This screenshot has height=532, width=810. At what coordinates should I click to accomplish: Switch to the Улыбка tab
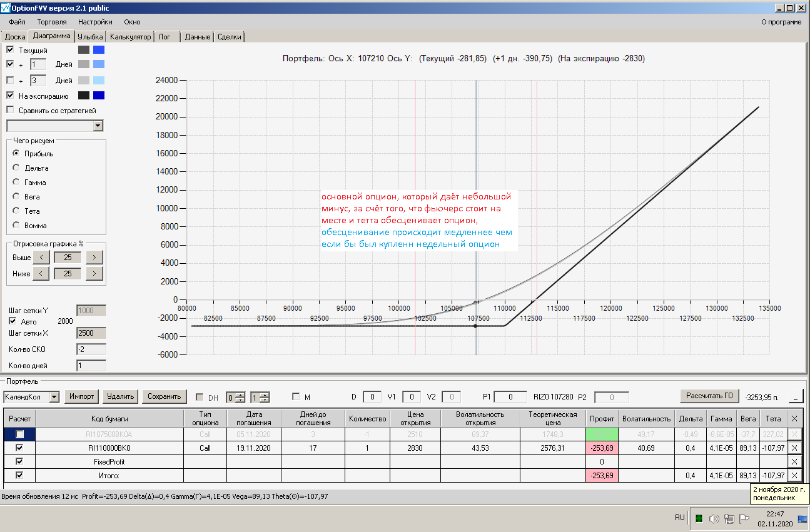pyautogui.click(x=90, y=37)
